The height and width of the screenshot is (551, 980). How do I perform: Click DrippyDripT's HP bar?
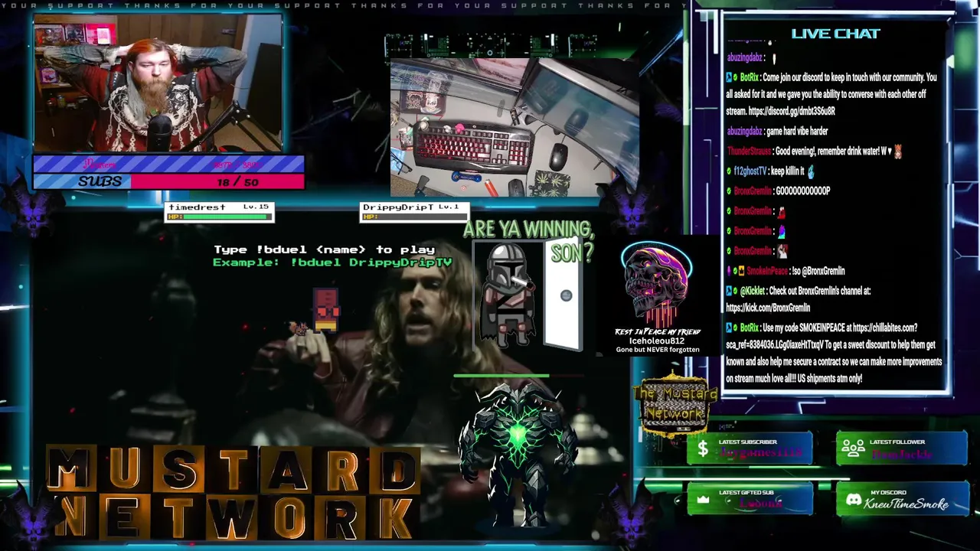coord(413,217)
